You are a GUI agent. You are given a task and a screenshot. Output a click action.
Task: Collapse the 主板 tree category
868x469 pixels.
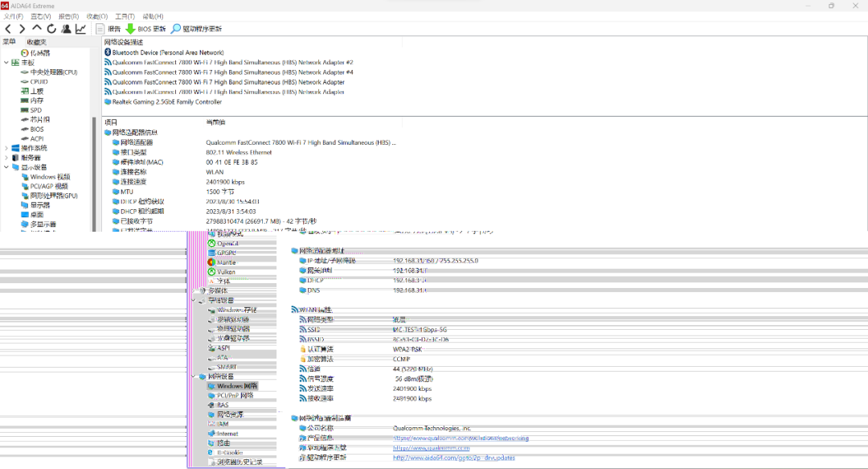(x=6, y=63)
